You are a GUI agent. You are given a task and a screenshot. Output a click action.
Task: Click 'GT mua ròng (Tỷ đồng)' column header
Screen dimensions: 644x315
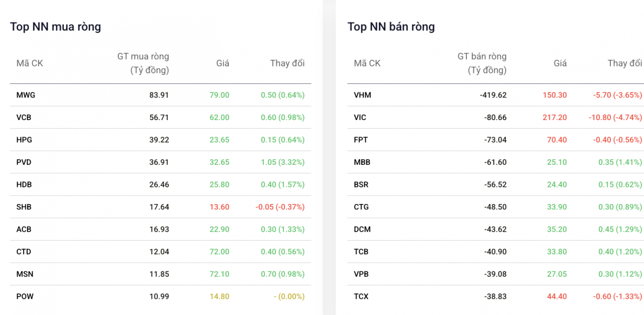point(143,63)
